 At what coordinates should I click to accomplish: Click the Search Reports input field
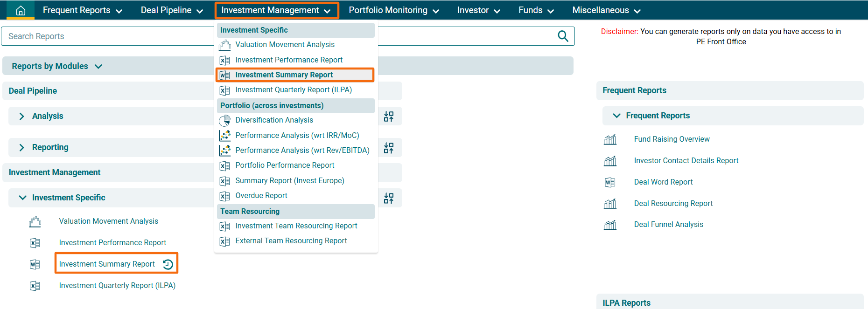(x=107, y=36)
